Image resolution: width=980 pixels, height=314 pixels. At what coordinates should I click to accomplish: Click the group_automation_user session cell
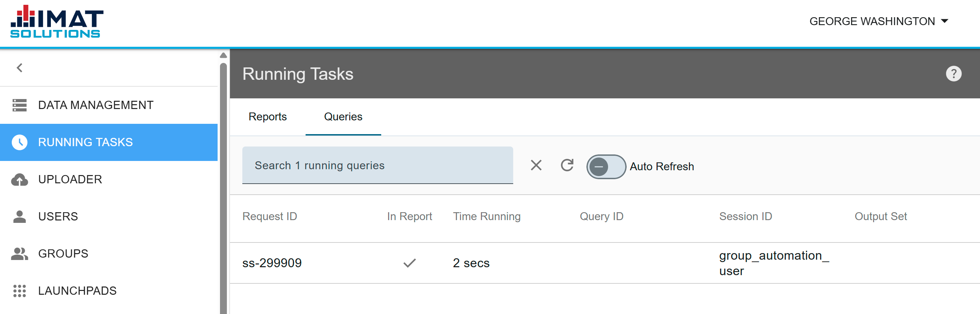coord(774,263)
